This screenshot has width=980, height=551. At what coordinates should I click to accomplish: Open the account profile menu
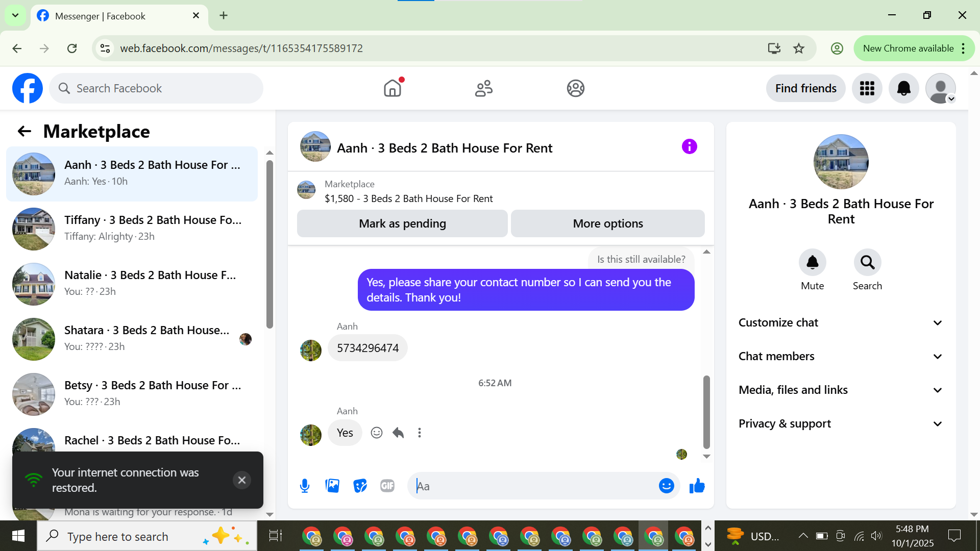point(941,88)
